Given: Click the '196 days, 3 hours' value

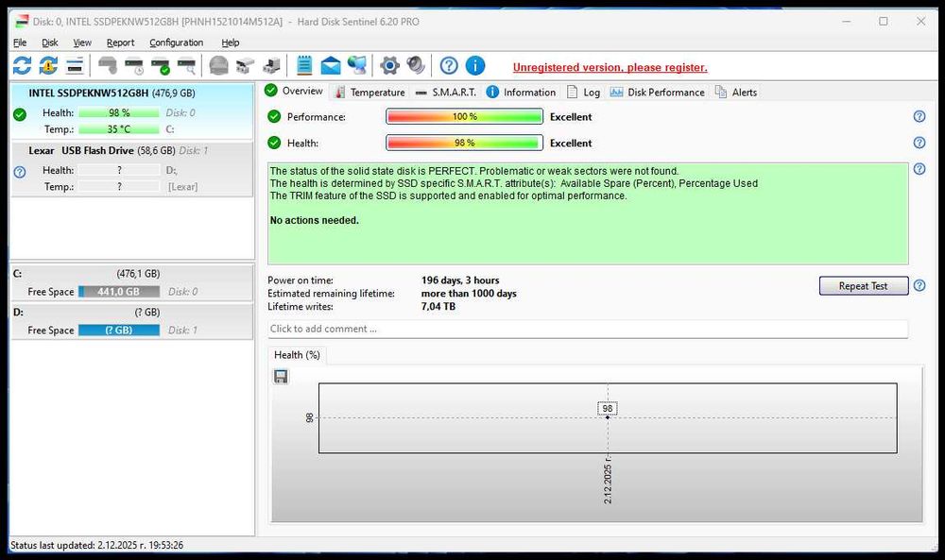Looking at the screenshot, I should [460, 280].
